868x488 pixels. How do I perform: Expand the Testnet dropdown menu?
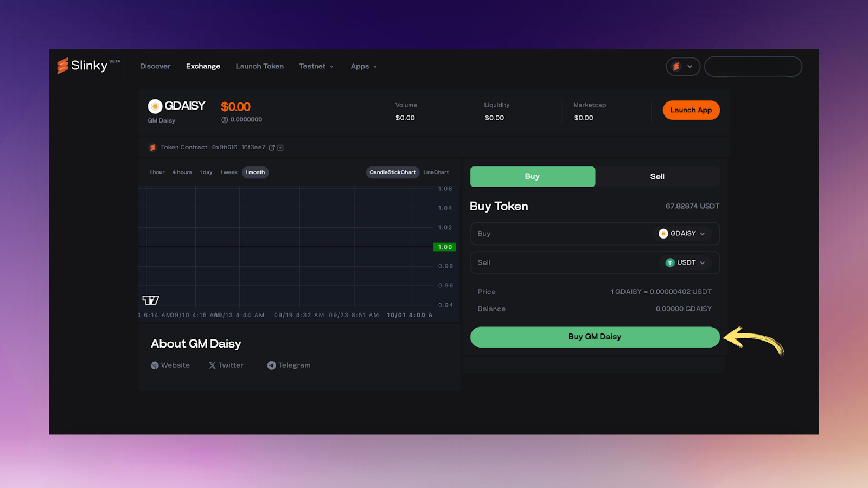point(316,66)
